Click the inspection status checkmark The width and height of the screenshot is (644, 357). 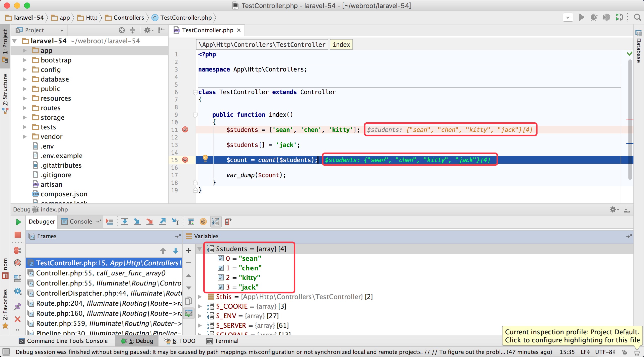pyautogui.click(x=630, y=54)
